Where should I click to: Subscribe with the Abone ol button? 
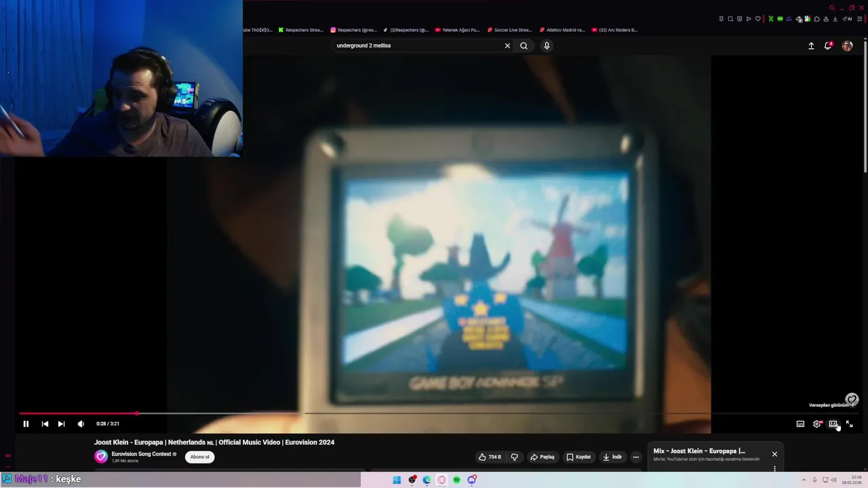(x=199, y=457)
